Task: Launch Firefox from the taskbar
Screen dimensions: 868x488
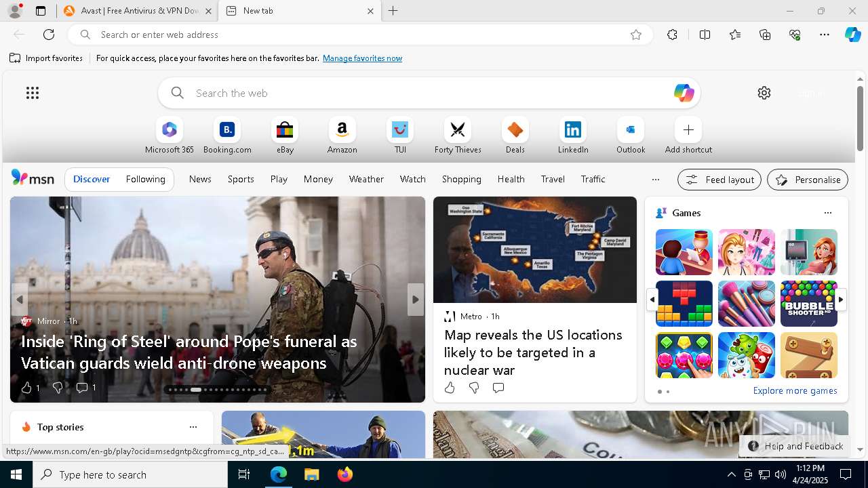Action: click(x=345, y=474)
